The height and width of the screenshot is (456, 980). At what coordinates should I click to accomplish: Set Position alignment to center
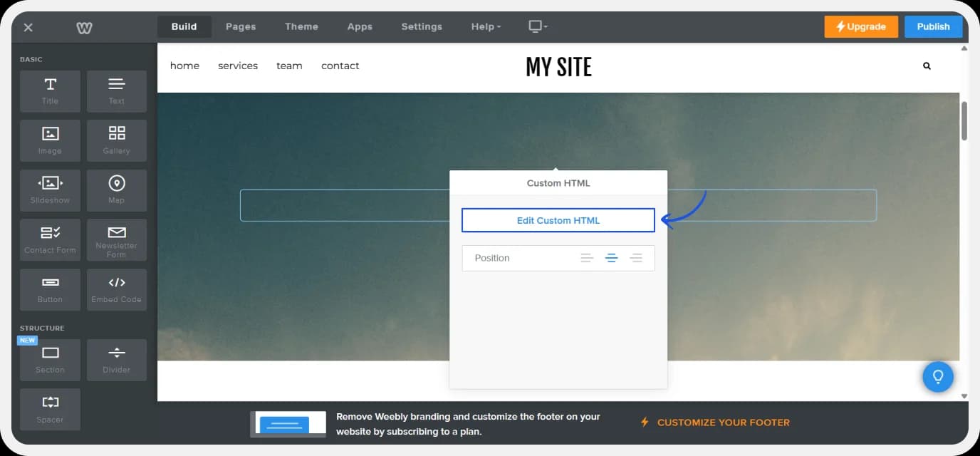coord(612,258)
